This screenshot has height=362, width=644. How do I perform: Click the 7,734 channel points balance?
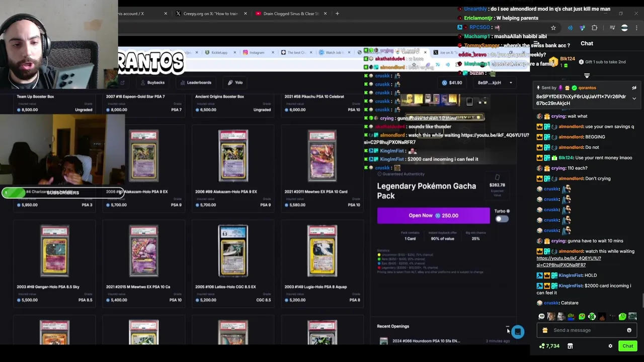click(549, 346)
